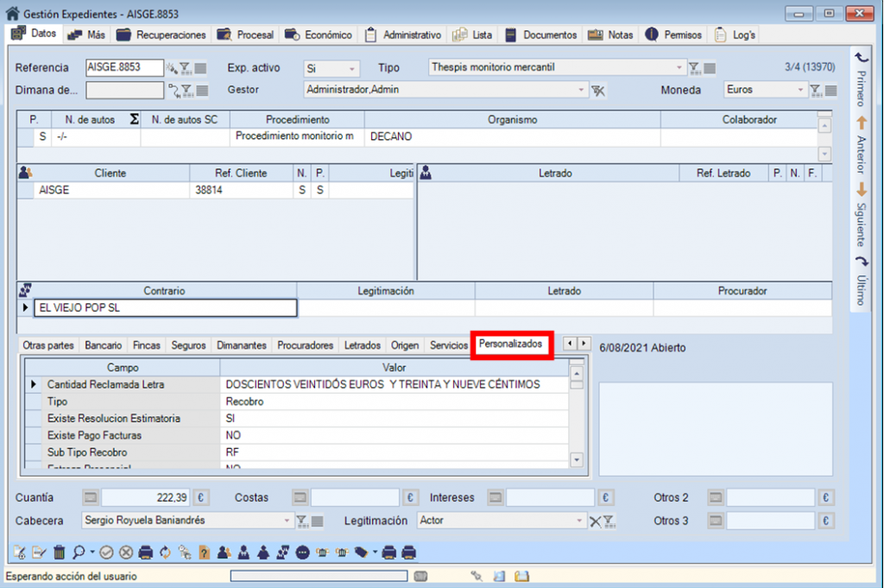This screenshot has height=588, width=884.
Task: Click the refresh arrows icon in bottom toolbar
Action: 165,553
